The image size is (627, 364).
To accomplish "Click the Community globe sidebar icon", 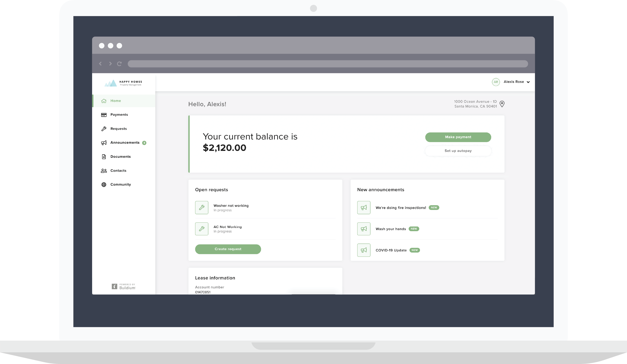I will point(104,184).
